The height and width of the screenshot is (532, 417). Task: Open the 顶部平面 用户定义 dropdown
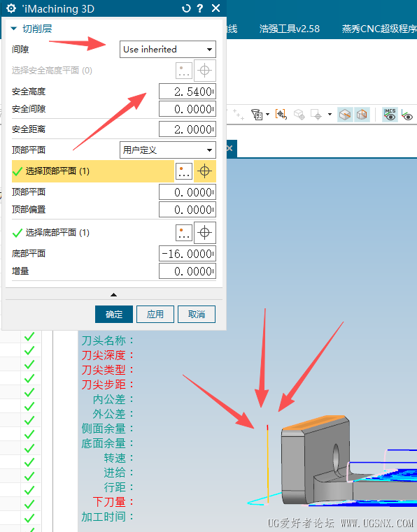pos(168,150)
